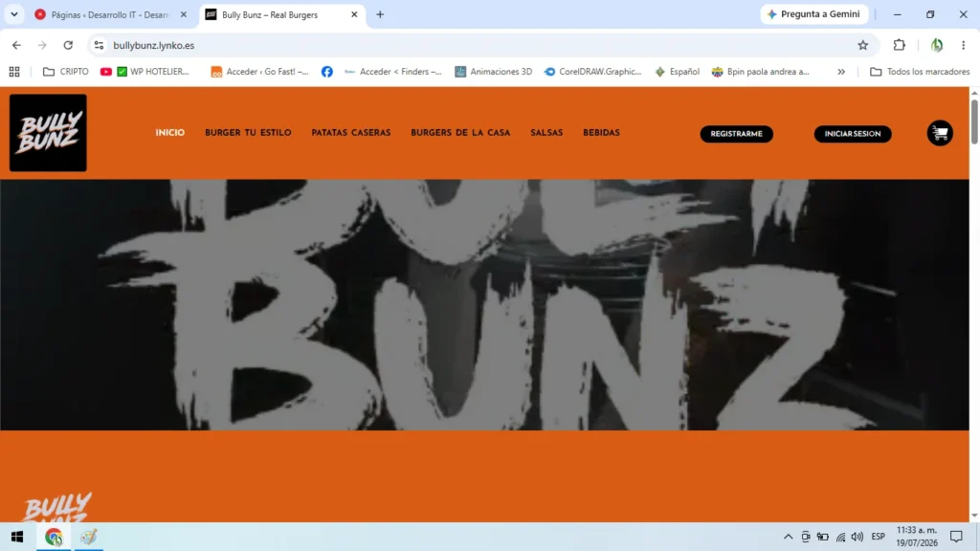Click the Bully Bunz hero banner image
Screen dimensions: 980x551
click(484, 305)
